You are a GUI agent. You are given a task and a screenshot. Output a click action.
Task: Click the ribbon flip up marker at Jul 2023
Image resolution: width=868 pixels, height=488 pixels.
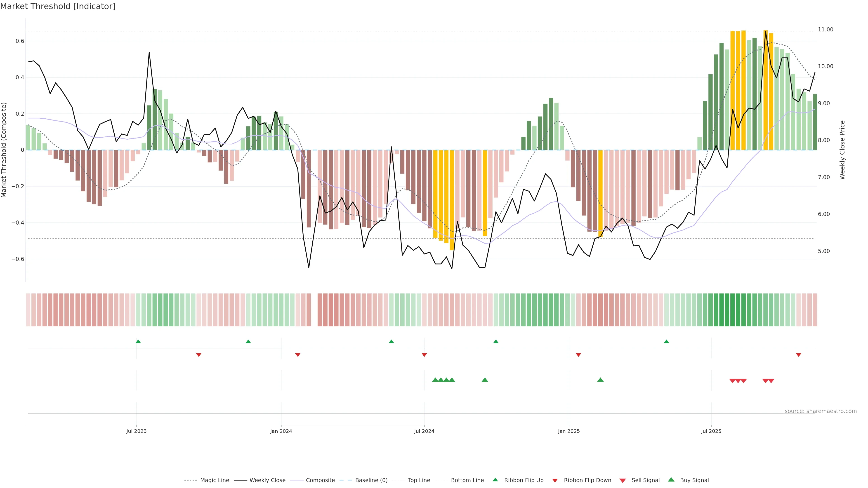coord(138,342)
